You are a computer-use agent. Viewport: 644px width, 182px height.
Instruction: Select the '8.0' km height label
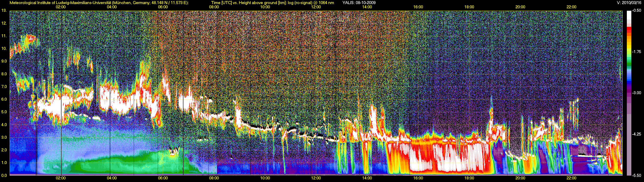click(x=4, y=74)
